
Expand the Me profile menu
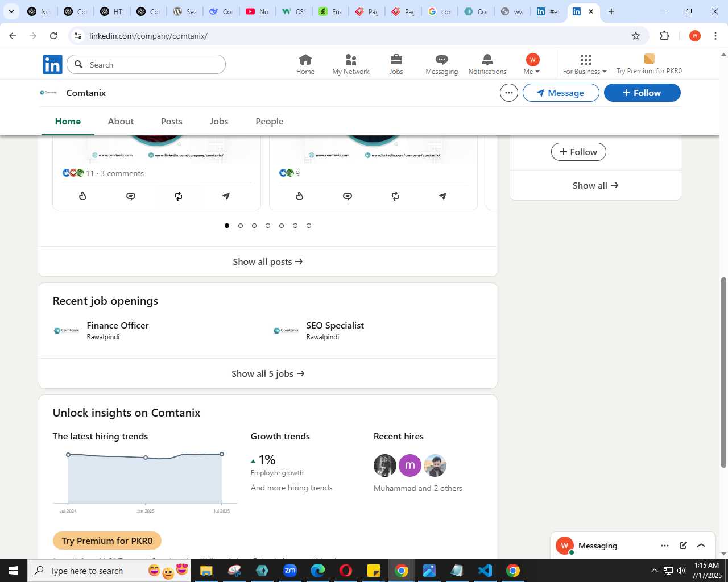coord(532,64)
